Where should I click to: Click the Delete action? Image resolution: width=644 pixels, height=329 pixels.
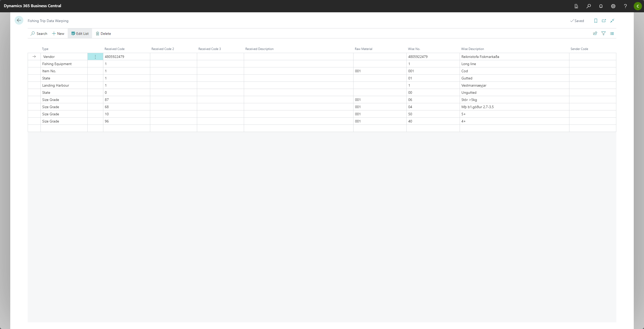[x=103, y=34]
